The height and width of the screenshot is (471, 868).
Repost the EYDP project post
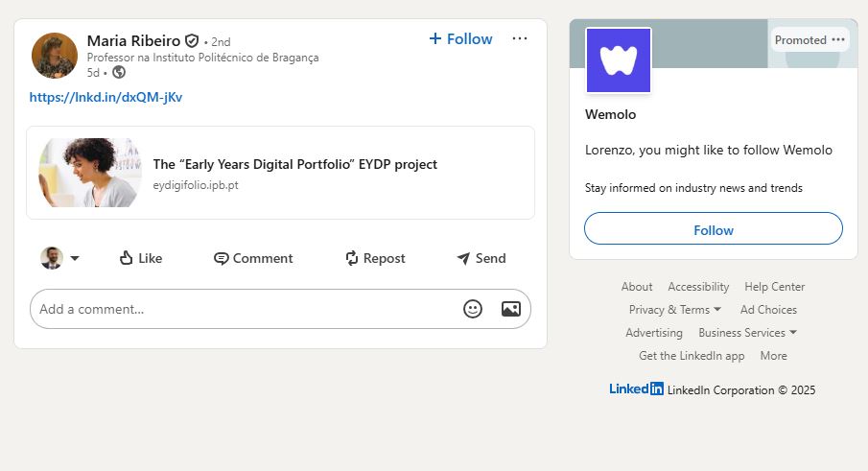pos(375,258)
